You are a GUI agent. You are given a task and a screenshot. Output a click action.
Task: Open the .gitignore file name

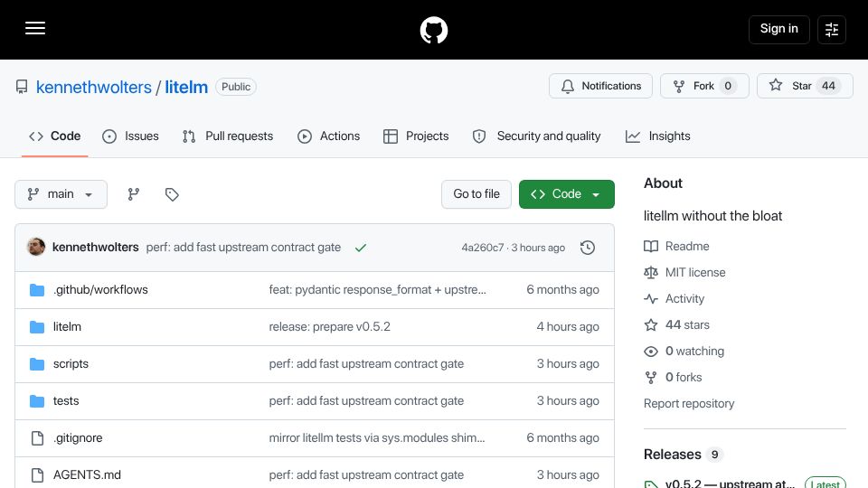tap(78, 438)
